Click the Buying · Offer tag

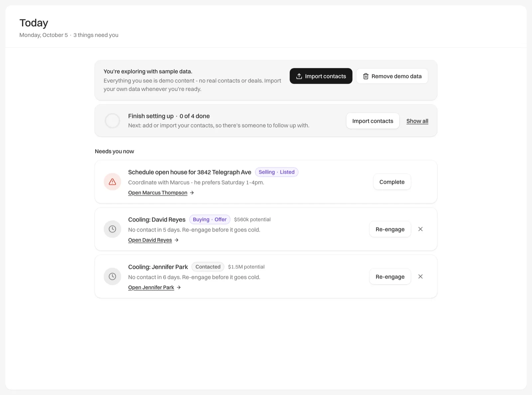pyautogui.click(x=210, y=219)
